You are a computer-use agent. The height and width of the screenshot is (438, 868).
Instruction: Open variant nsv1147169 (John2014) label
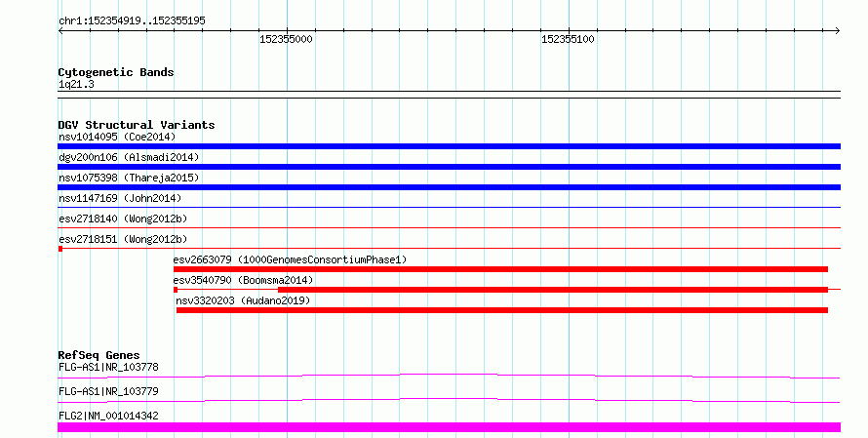[120, 198]
